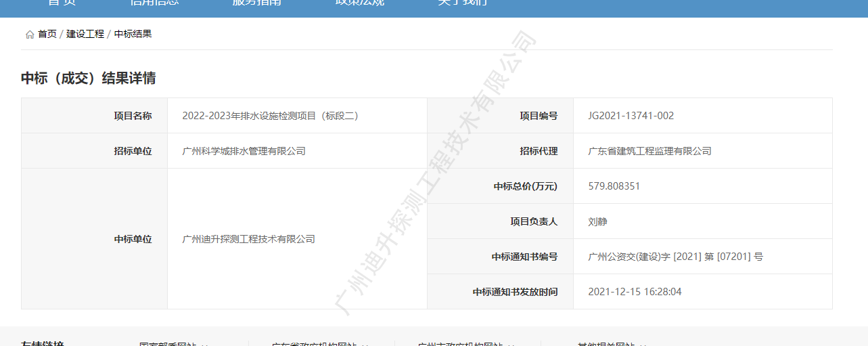The image size is (868, 346).
Task: Click project number JG2021-13741-002
Action: click(x=631, y=116)
